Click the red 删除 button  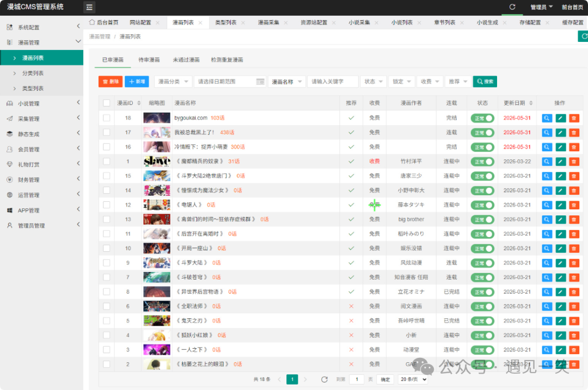click(111, 82)
